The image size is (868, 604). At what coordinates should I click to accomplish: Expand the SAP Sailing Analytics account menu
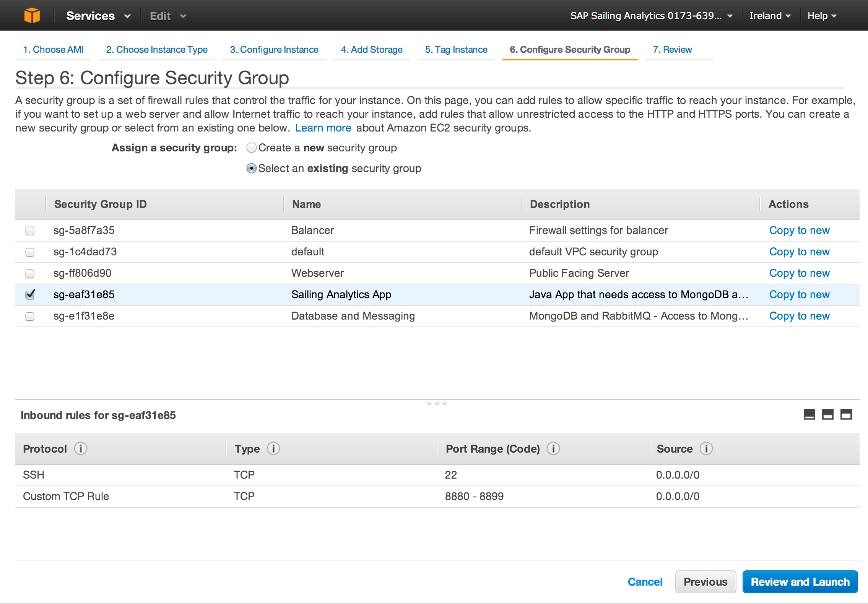tap(651, 16)
